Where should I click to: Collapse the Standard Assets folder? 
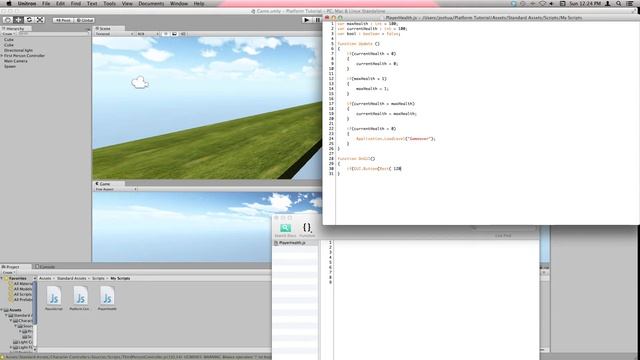click(x=6, y=316)
